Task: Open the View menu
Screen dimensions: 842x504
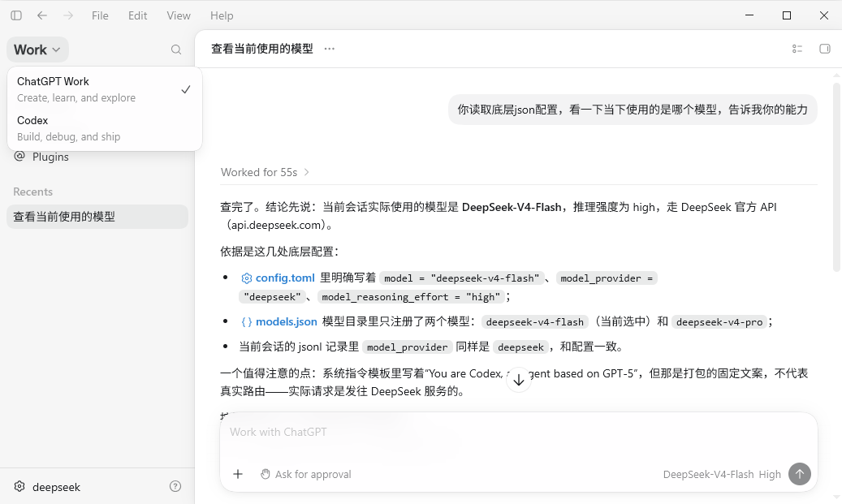Action: (x=179, y=15)
